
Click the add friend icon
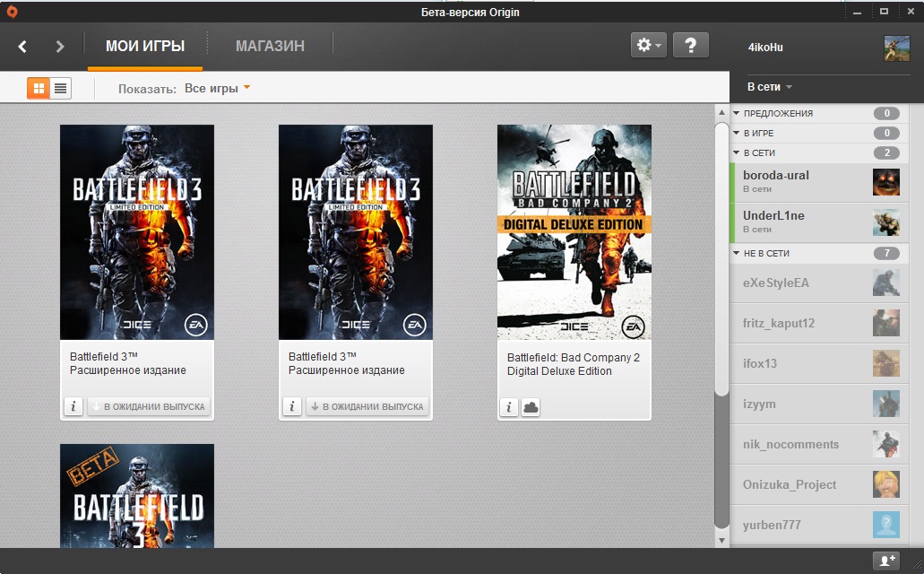point(887,561)
